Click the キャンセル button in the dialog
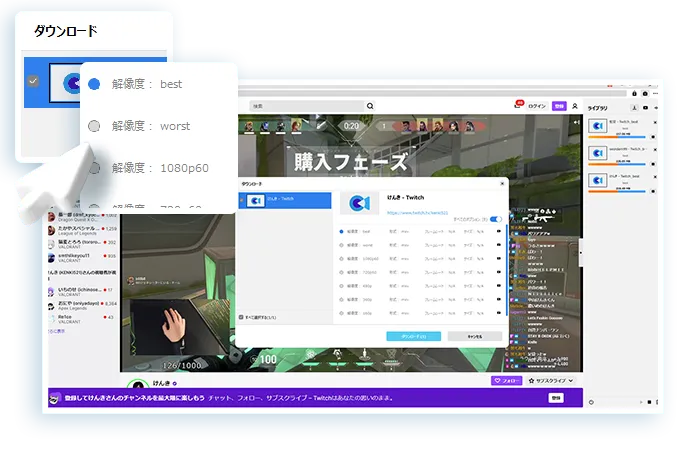Viewport: 684px width, 449px height. (475, 336)
